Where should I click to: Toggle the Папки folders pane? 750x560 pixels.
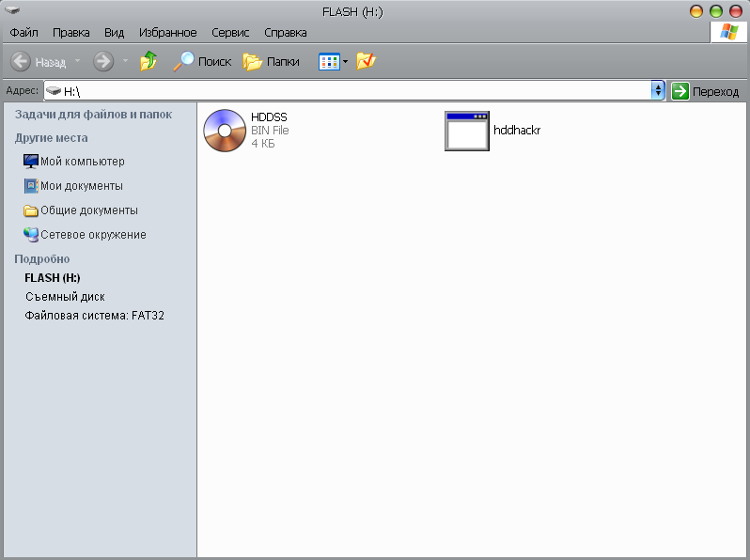click(272, 62)
